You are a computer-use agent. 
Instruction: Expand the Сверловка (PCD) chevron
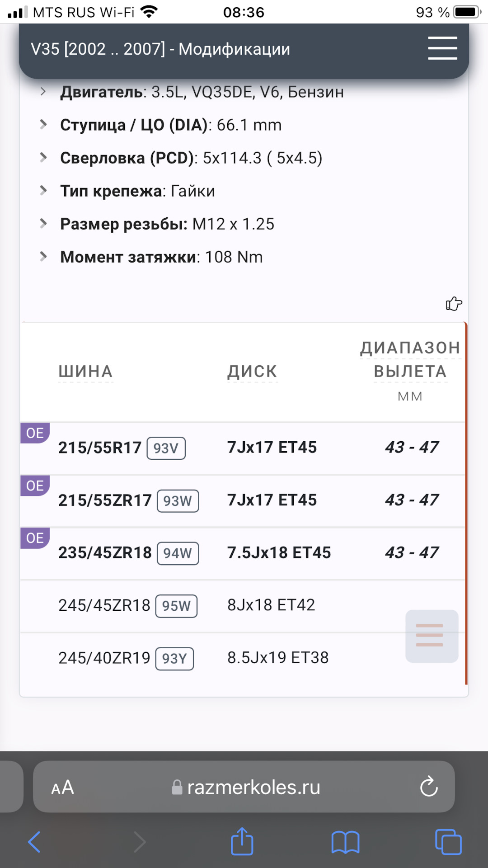(43, 157)
